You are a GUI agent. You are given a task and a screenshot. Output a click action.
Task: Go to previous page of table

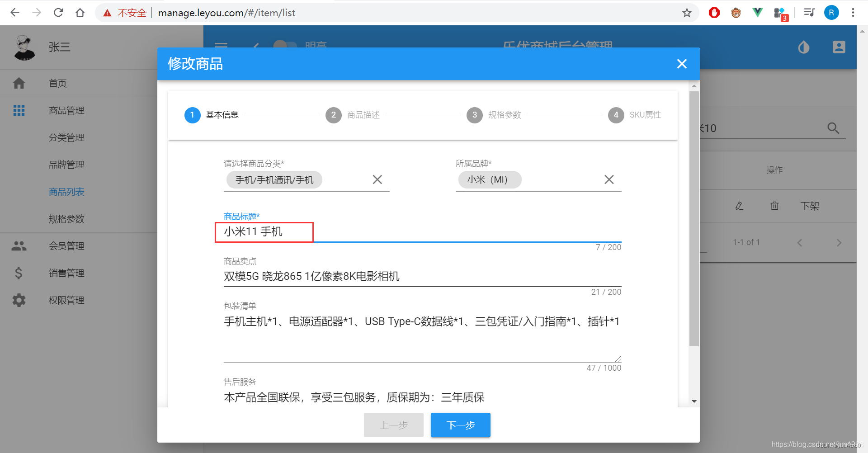click(x=800, y=243)
